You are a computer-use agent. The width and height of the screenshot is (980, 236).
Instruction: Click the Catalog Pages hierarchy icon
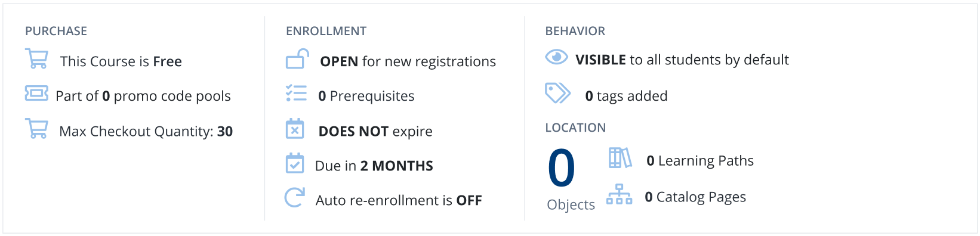pos(619,194)
